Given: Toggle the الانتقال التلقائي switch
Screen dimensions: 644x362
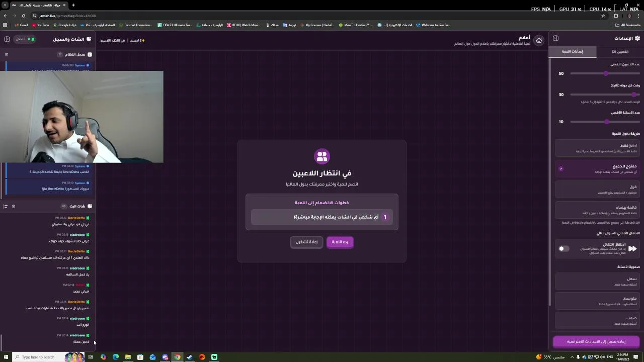Looking at the screenshot, I should (x=563, y=248).
